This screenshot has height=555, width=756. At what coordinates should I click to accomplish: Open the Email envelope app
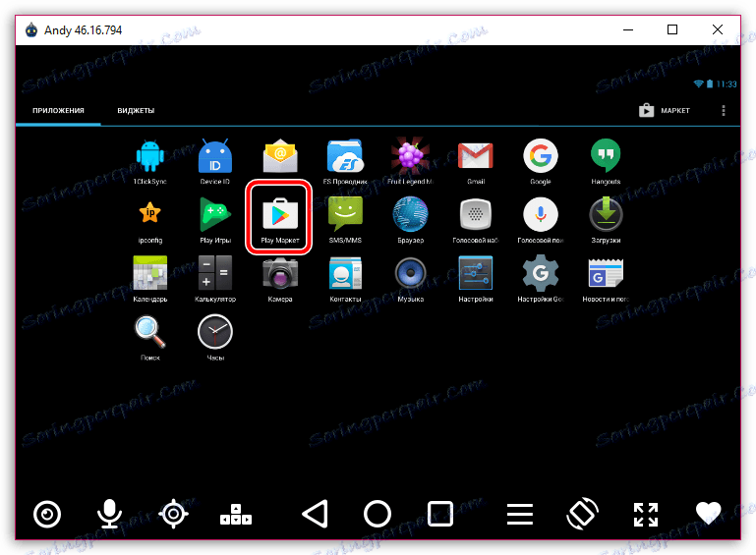(x=280, y=156)
